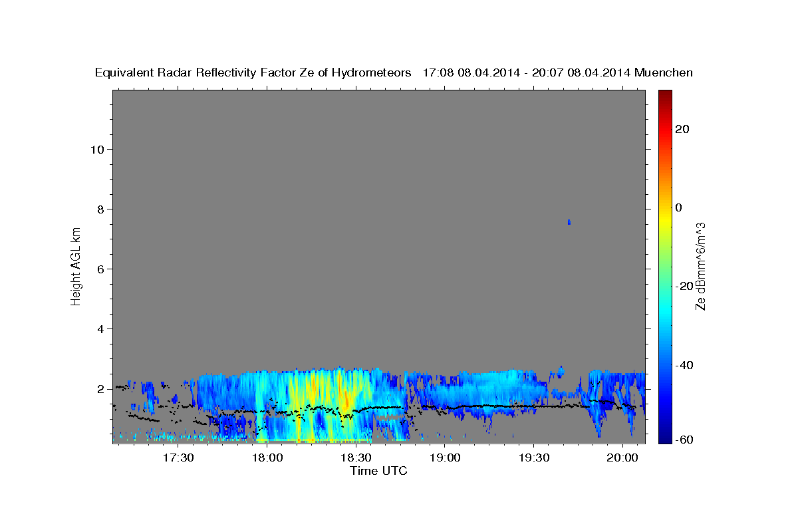Click the colorbar tick value '-40'

click(684, 365)
